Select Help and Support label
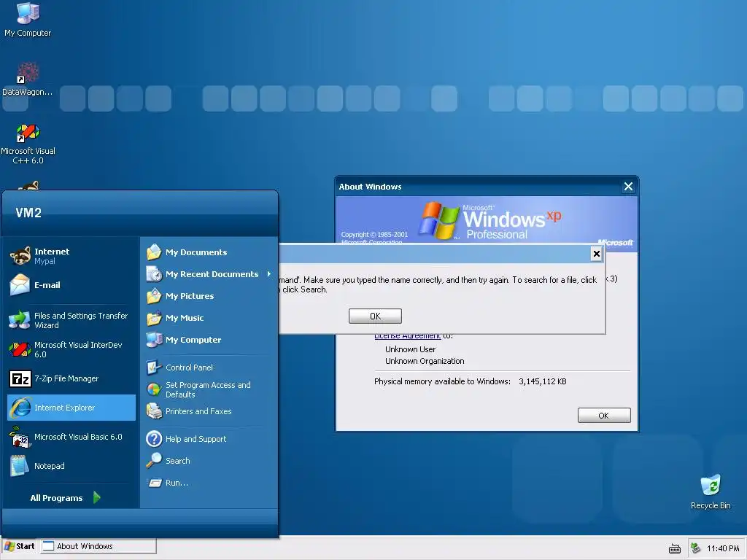This screenshot has height=560, width=747. (x=196, y=438)
